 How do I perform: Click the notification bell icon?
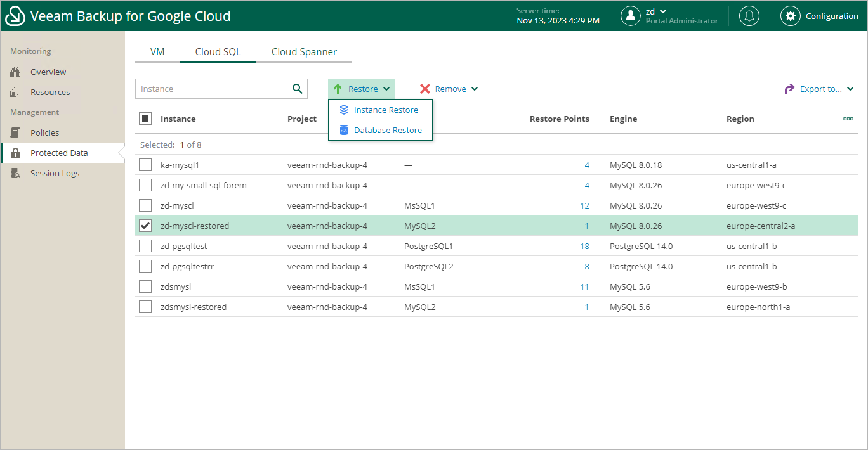tap(749, 16)
